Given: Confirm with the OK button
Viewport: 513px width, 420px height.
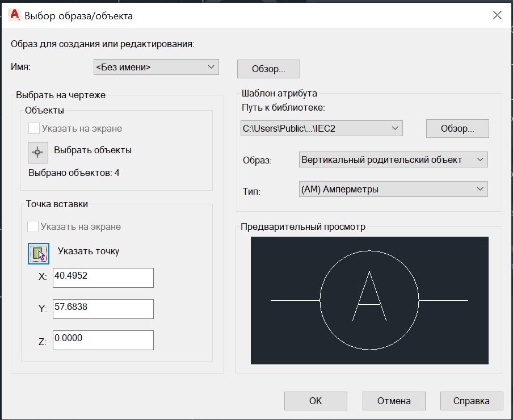Looking at the screenshot, I should 316,401.
